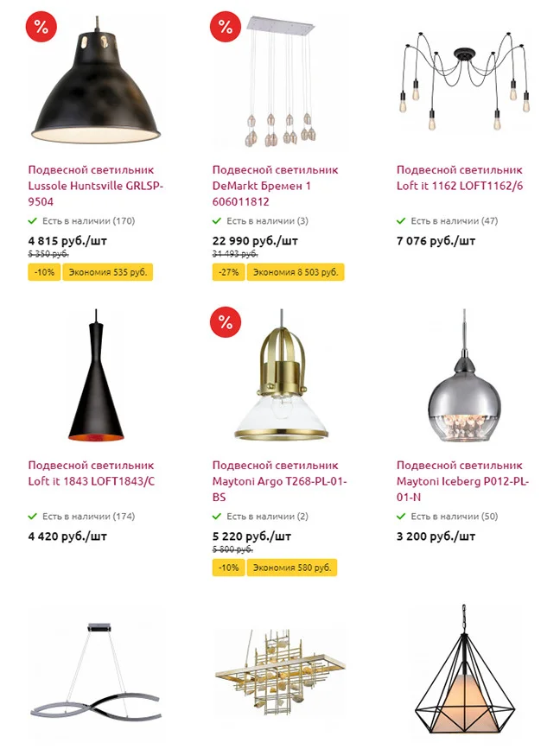This screenshot has width=560, height=749.
Task: Click the -10% badge under 4 815 руб. price
Action: 44,272
